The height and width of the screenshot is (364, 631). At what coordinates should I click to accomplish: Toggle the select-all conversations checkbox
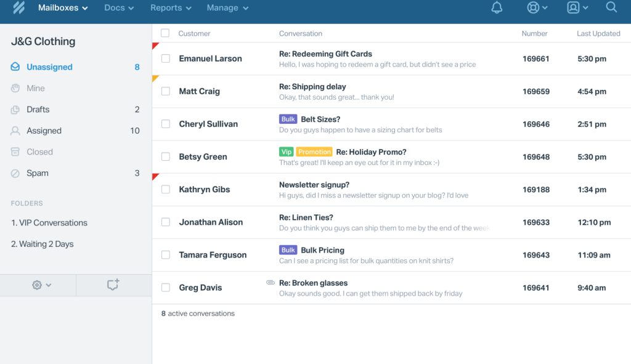click(x=165, y=33)
